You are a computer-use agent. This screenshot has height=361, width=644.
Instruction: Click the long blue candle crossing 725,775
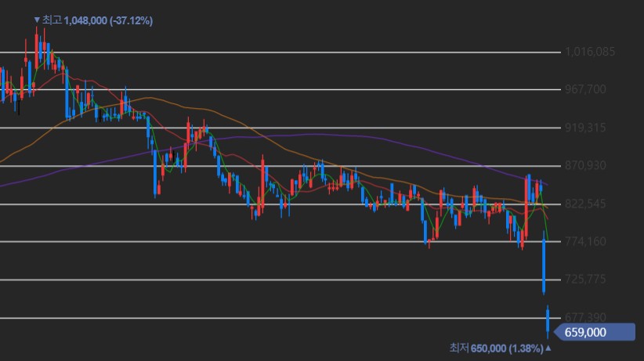click(544, 263)
